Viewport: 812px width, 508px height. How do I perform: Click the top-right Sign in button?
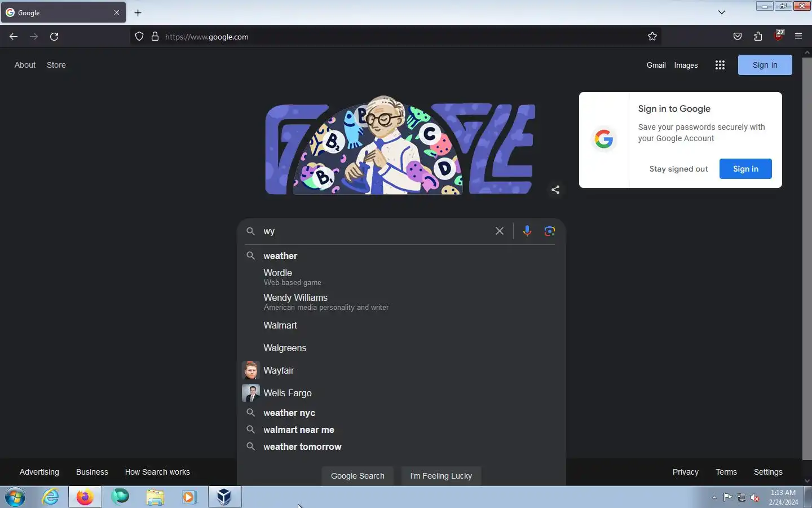[x=765, y=65]
